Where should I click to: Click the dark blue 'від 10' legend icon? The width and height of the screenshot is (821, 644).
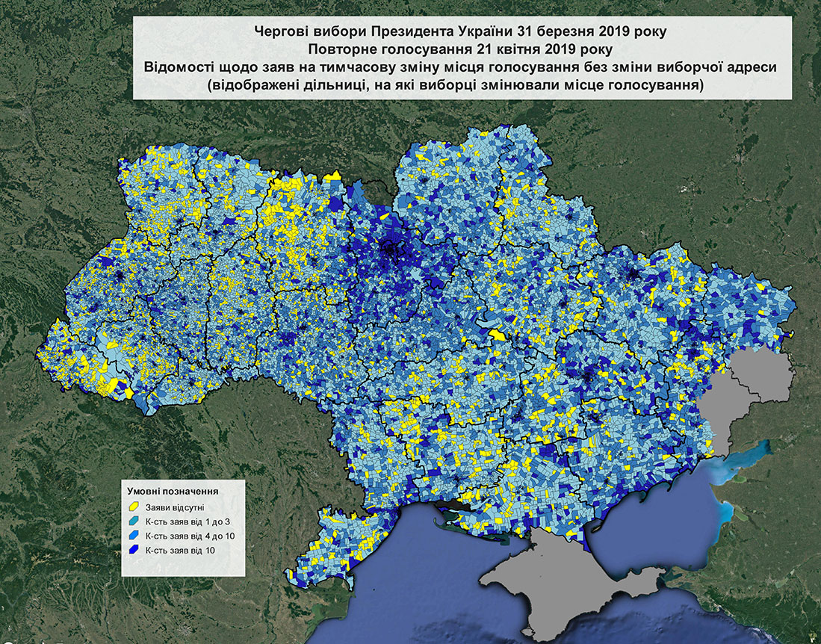tap(134, 550)
